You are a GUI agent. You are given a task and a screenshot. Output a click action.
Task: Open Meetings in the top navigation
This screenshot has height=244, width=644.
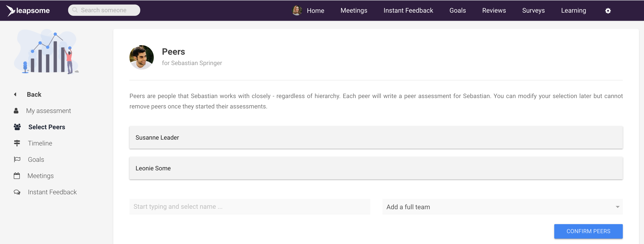coord(354,11)
